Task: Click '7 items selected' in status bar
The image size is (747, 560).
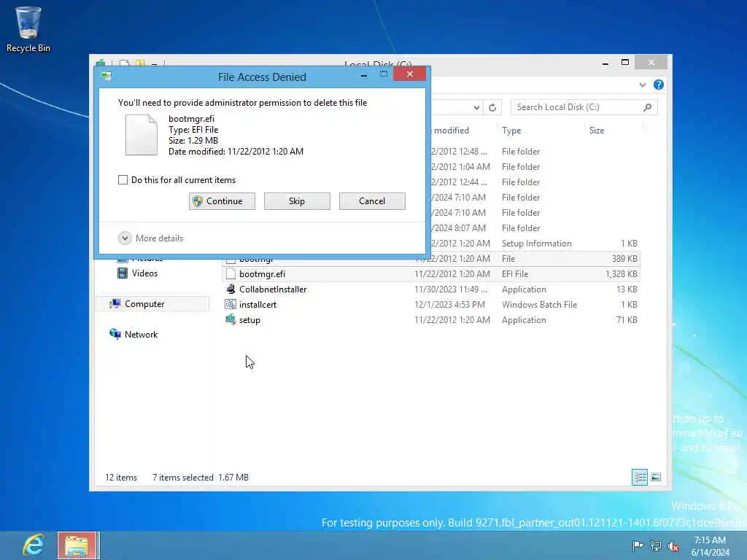Action: point(183,477)
